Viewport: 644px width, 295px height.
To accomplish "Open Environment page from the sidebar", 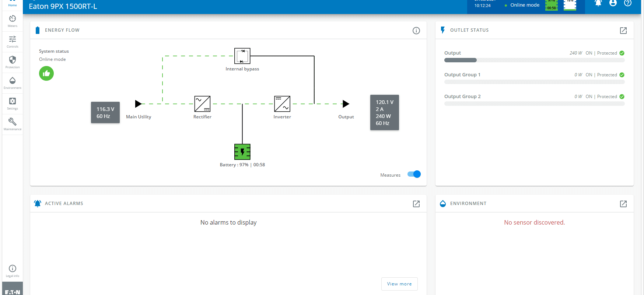I will [x=13, y=83].
